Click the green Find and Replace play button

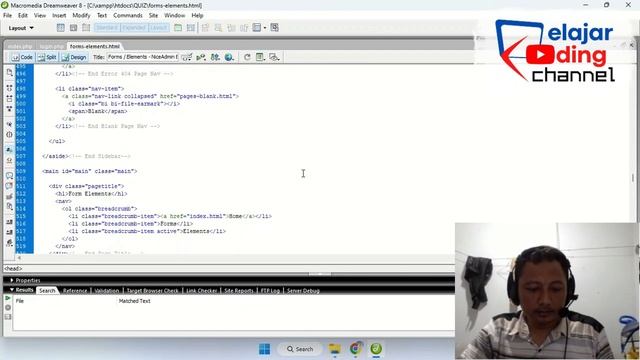coord(8,298)
